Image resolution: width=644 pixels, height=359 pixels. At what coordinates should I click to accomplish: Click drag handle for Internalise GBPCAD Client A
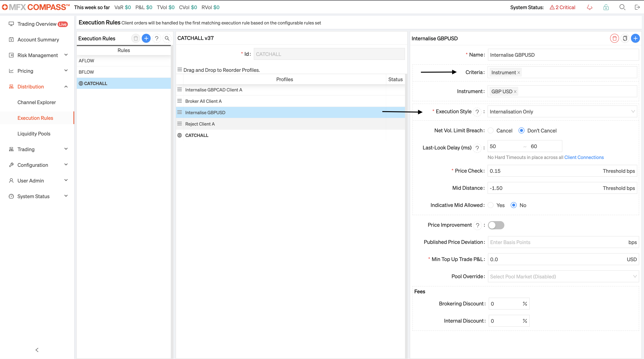(x=180, y=90)
